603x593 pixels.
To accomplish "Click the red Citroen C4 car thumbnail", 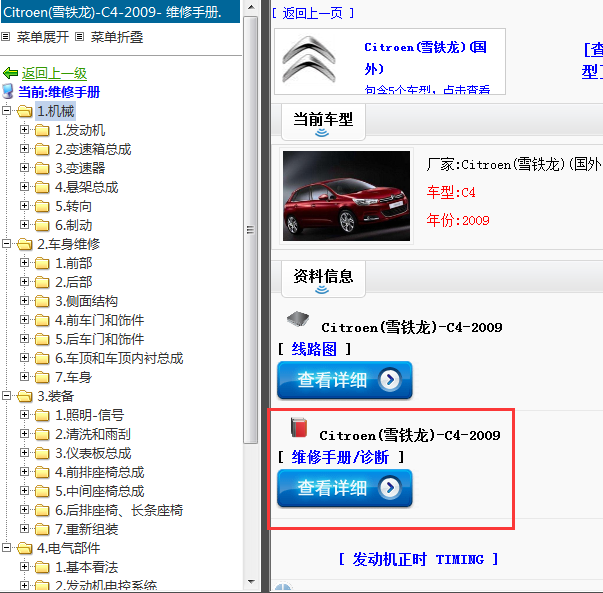I will point(346,196).
